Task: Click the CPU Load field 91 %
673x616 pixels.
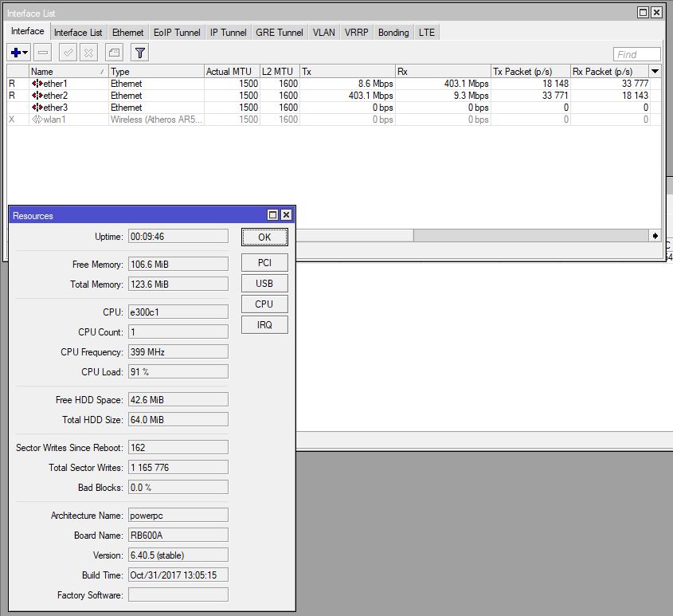Action: pyautogui.click(x=178, y=371)
